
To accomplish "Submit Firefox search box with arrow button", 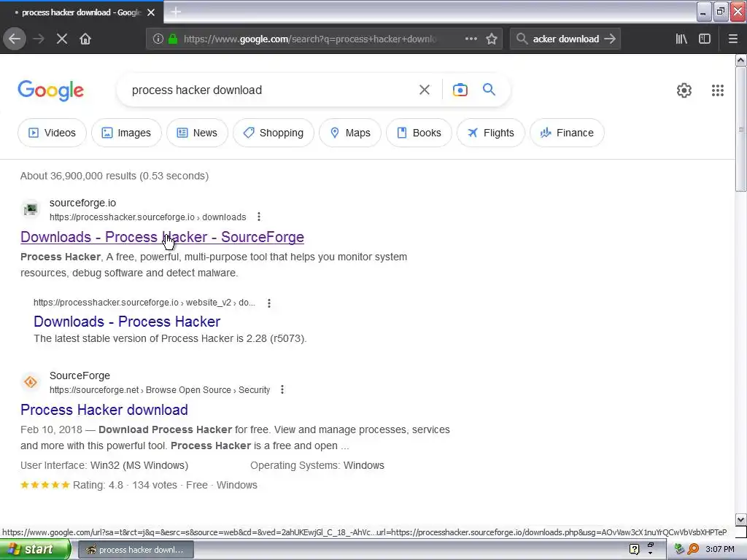I will pyautogui.click(x=610, y=39).
